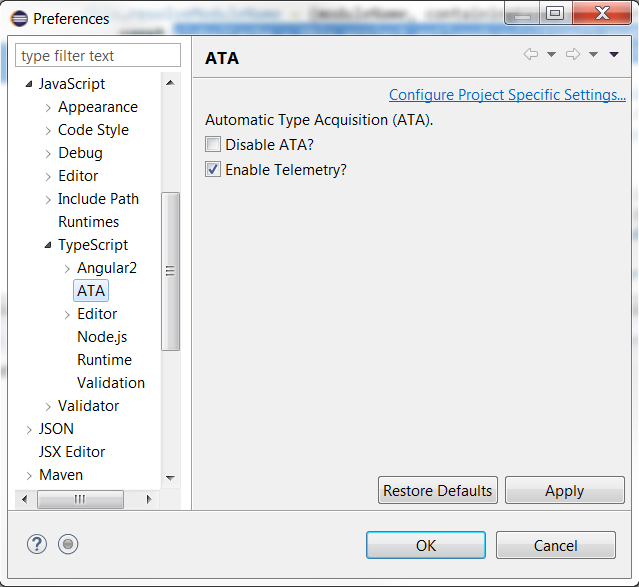Expand the Editor node under TypeScript

(67, 315)
